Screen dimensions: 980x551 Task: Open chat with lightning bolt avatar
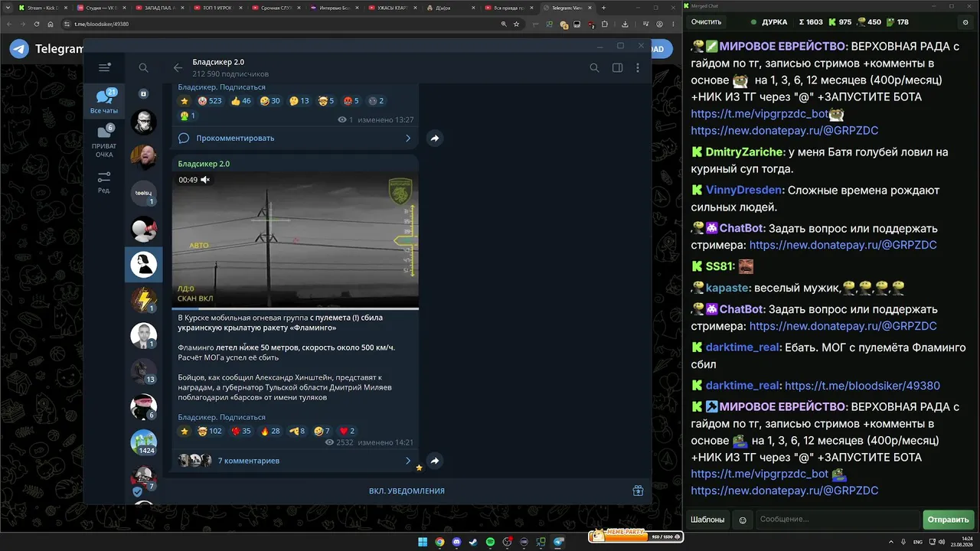[143, 300]
